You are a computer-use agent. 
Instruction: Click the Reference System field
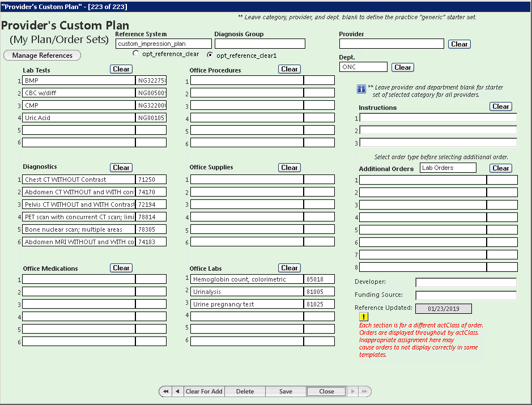164,44
